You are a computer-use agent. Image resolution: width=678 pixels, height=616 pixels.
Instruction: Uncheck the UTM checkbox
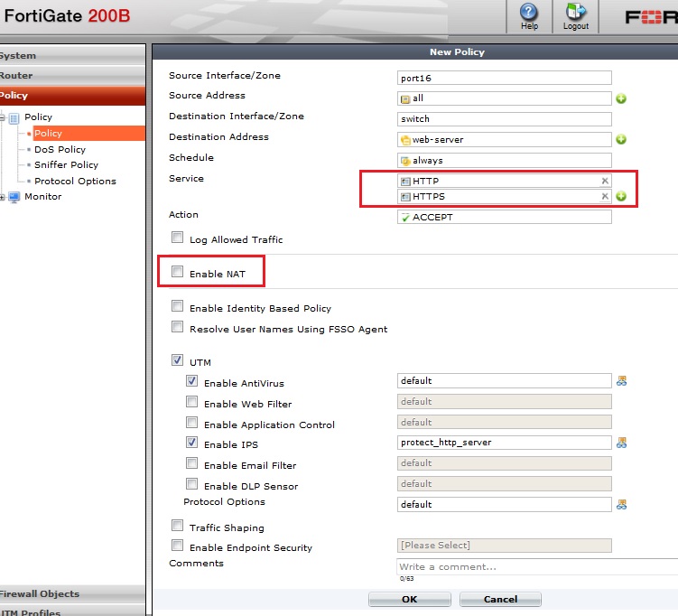pyautogui.click(x=177, y=359)
